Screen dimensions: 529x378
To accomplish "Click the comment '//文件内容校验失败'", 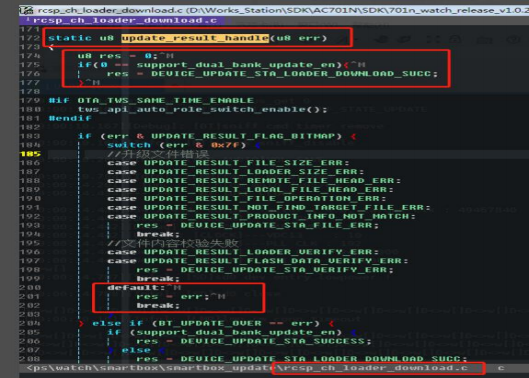I will [173, 243].
